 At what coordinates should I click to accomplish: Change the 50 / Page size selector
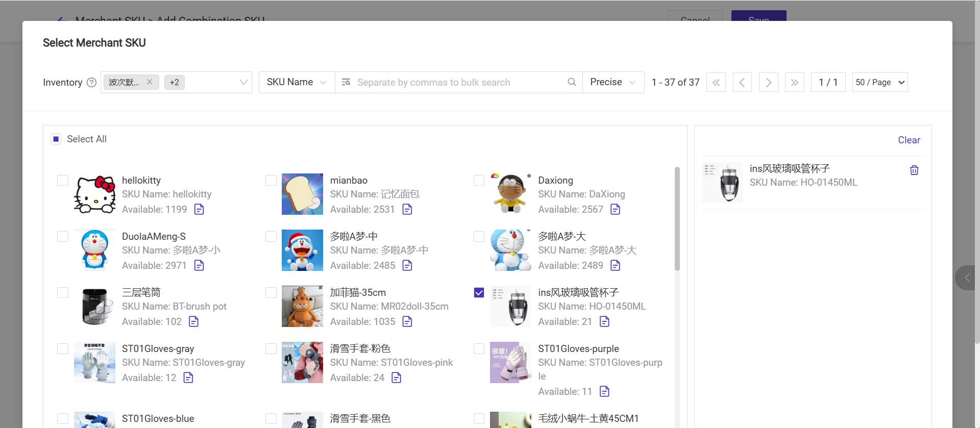pyautogui.click(x=879, y=83)
